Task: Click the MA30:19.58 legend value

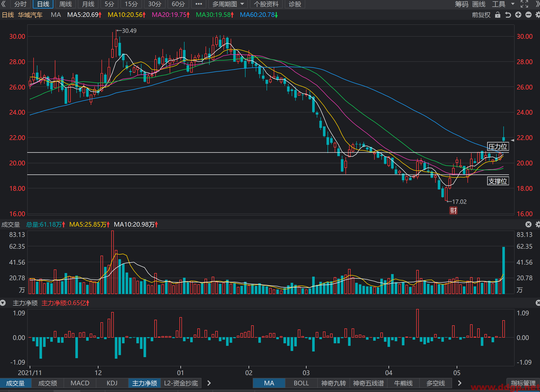Action: [215, 15]
